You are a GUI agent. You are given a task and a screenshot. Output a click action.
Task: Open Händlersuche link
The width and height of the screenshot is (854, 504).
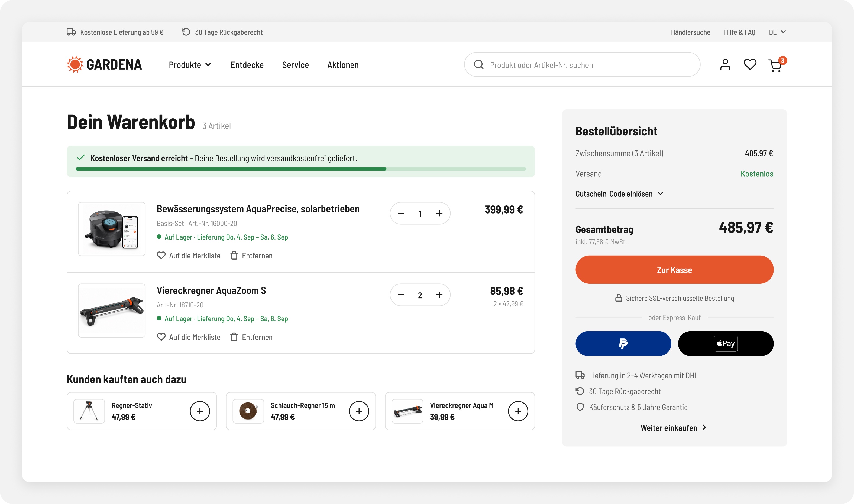pyautogui.click(x=690, y=32)
